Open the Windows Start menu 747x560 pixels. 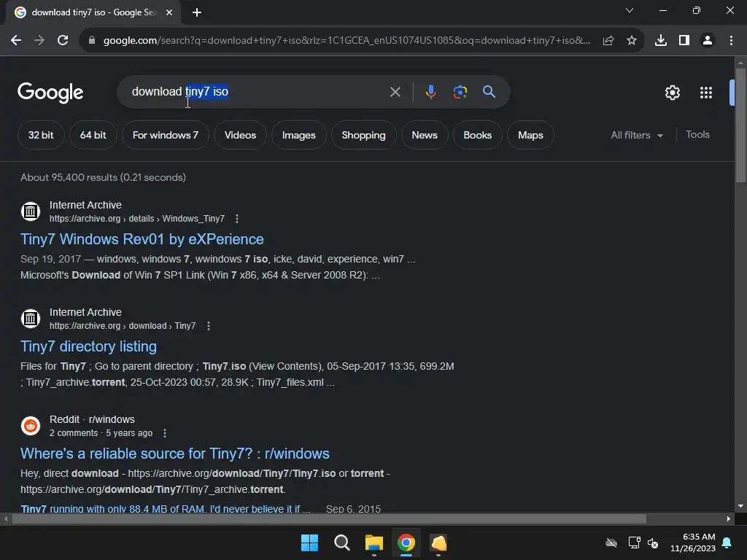309,542
